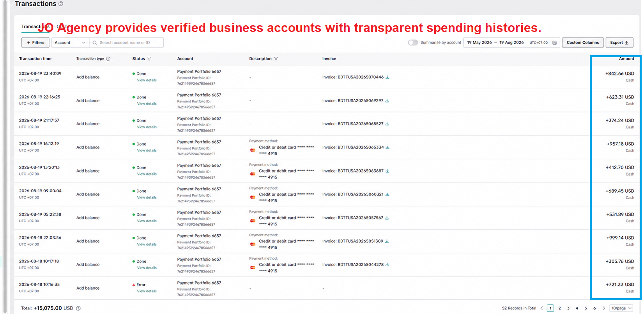Switch to the Transactions tab
644x320 pixels.
point(35,27)
